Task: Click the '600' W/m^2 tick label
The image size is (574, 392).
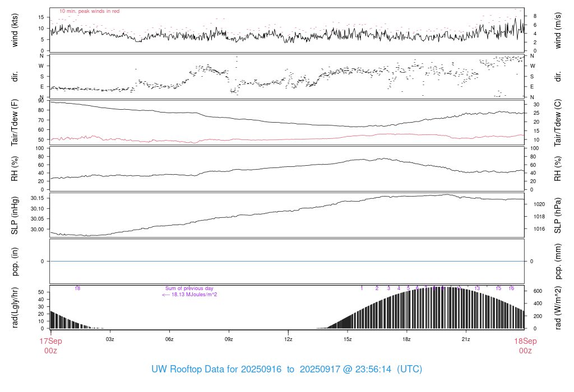Action: pyautogui.click(x=538, y=291)
